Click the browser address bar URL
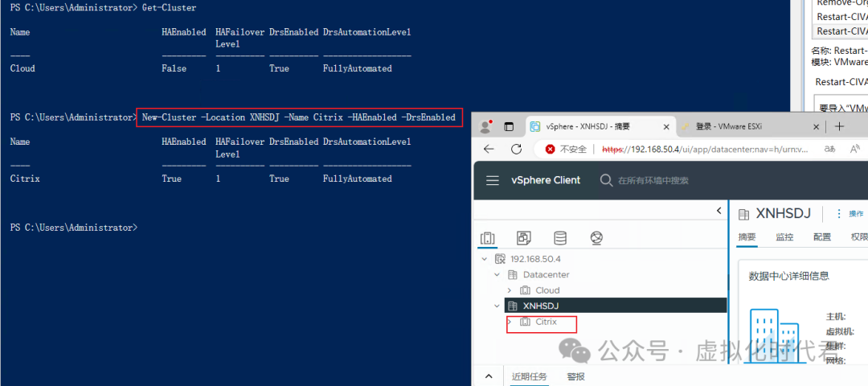 coord(706,149)
